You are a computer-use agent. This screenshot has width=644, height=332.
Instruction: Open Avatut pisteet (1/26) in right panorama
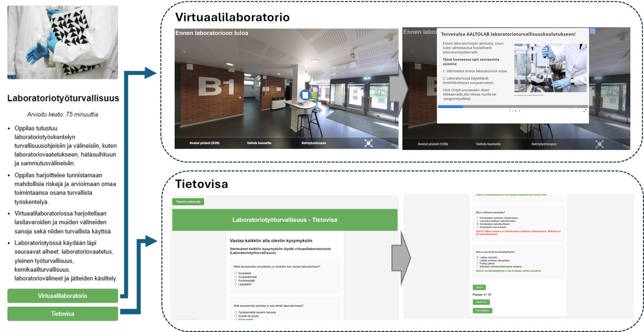click(433, 144)
